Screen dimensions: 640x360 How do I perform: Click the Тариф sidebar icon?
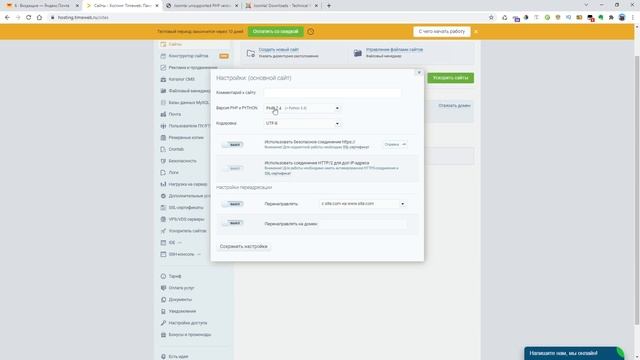point(163,276)
